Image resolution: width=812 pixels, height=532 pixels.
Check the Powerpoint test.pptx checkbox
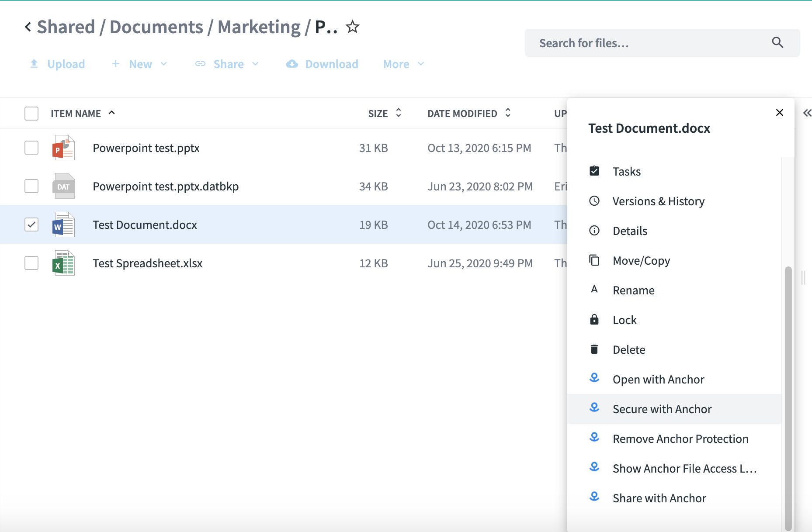[x=31, y=148]
